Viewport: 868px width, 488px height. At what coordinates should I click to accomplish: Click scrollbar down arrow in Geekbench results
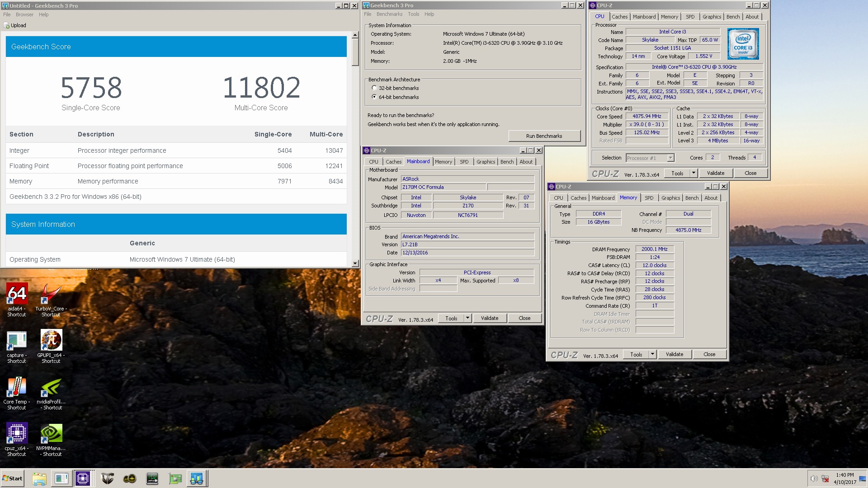355,263
